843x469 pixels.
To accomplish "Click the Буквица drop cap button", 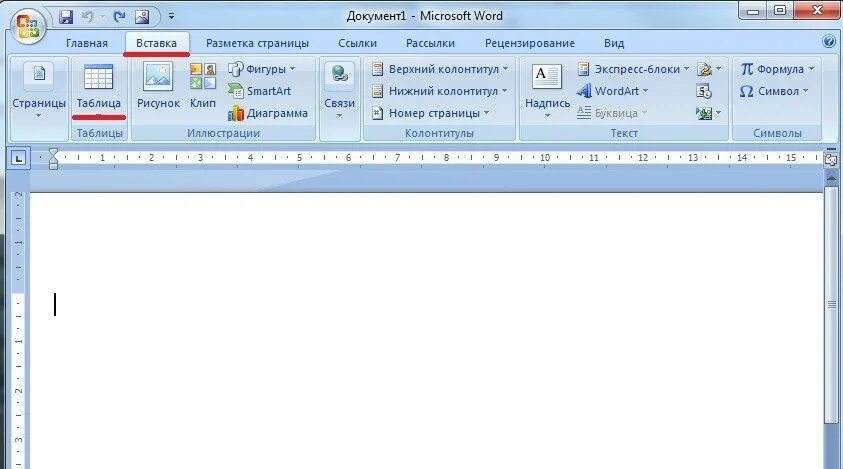I will [x=612, y=113].
